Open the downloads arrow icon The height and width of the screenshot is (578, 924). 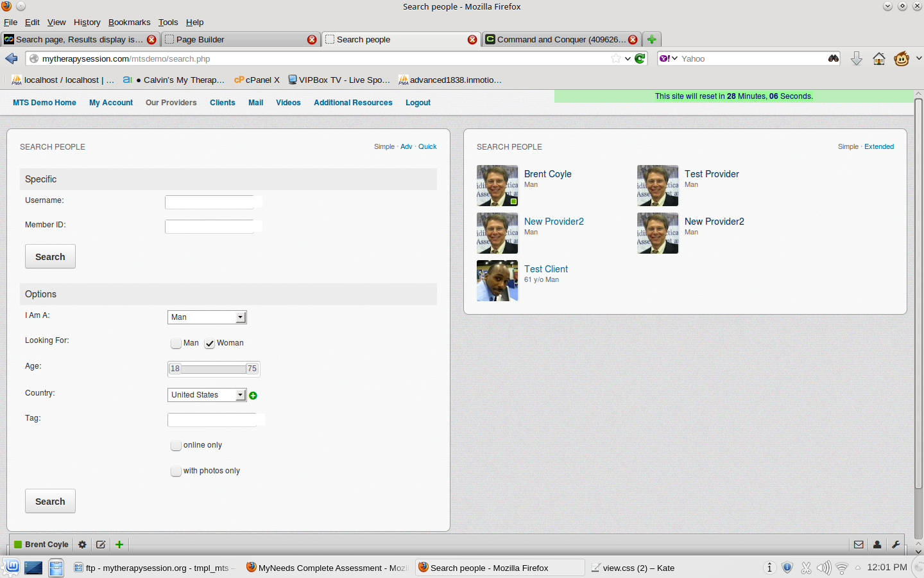856,59
